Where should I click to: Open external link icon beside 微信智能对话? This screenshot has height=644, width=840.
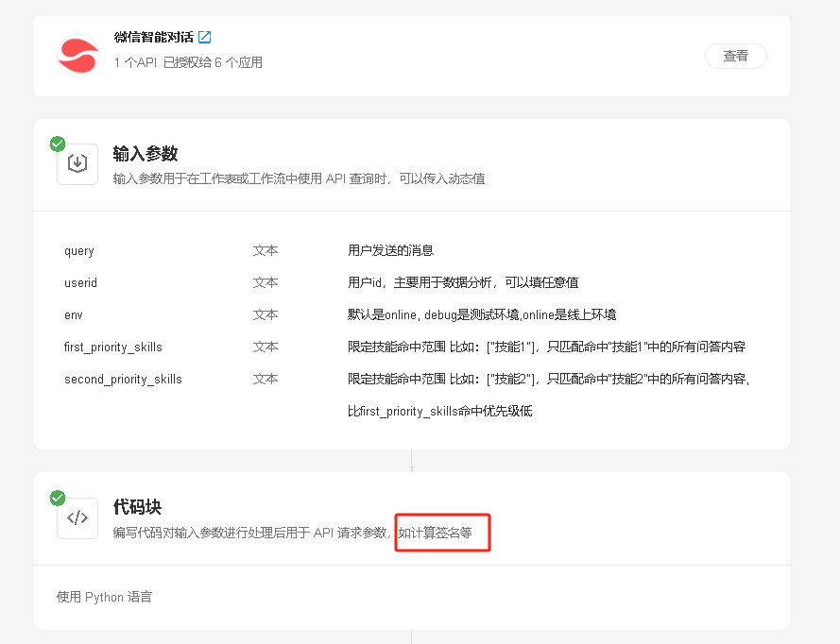click(x=205, y=37)
